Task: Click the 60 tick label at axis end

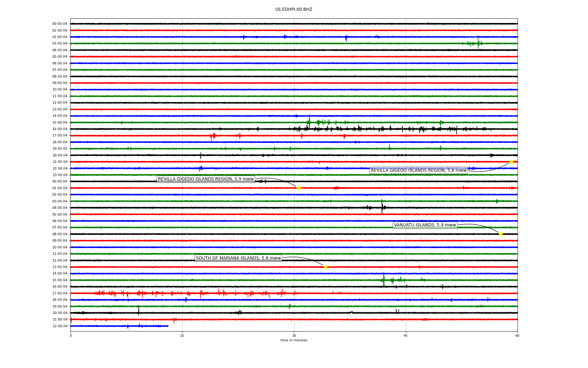Action: click(x=517, y=335)
